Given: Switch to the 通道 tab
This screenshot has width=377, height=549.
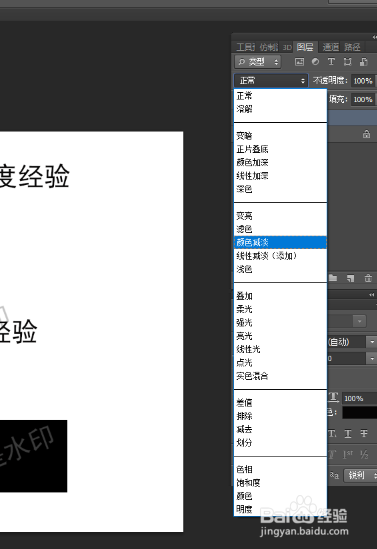Looking at the screenshot, I should (x=330, y=47).
